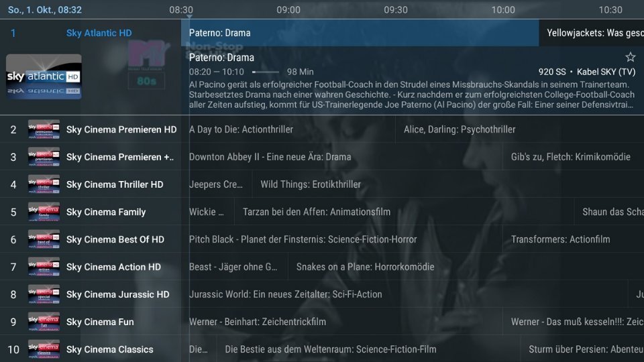Screen dimensions: 644x362
Task: Select Sky Cinema Premieren HD channel logo
Action: (x=44, y=129)
